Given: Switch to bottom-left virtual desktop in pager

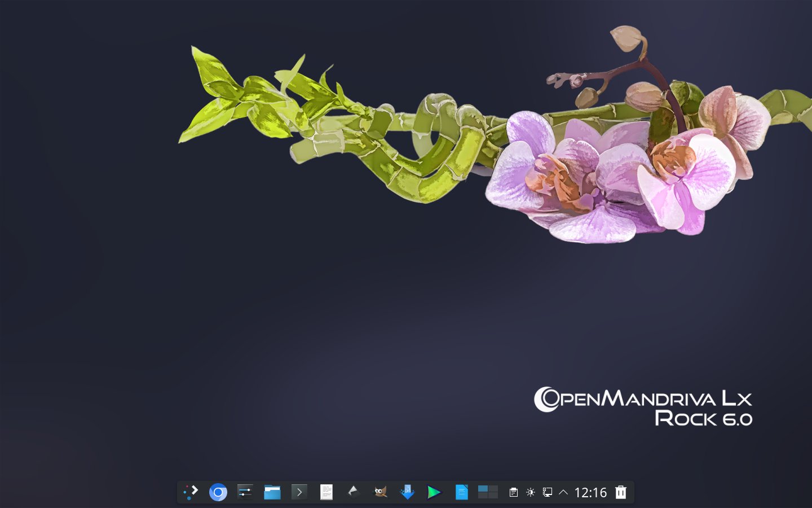Looking at the screenshot, I should pos(483,496).
